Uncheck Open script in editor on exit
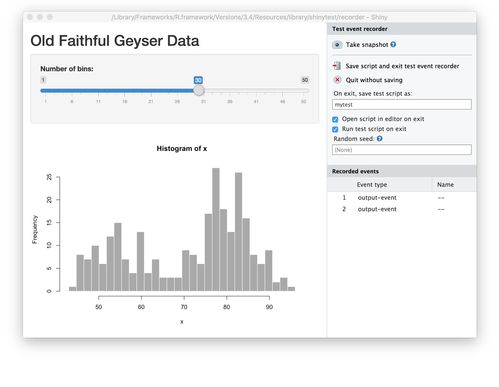Image resolution: width=499 pixels, height=387 pixels. point(335,119)
